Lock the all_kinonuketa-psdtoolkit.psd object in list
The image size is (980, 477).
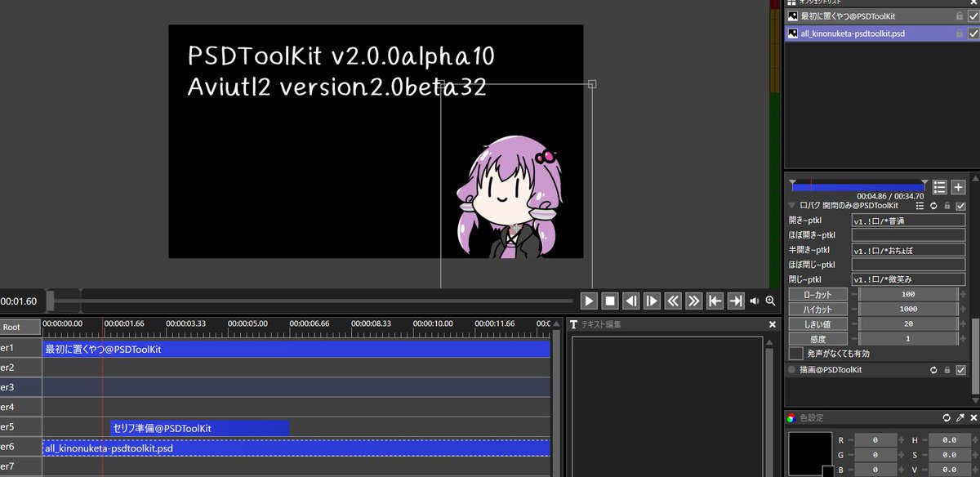pyautogui.click(x=960, y=33)
